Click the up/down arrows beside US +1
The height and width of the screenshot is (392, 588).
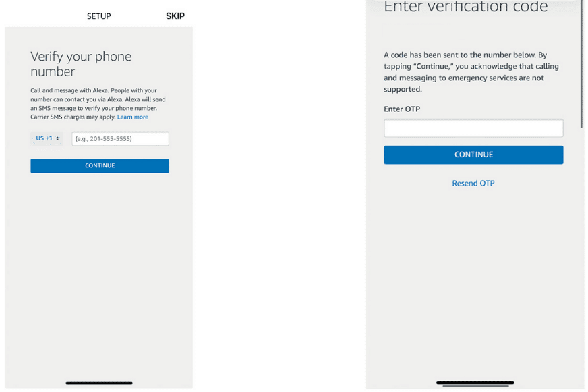click(x=58, y=138)
